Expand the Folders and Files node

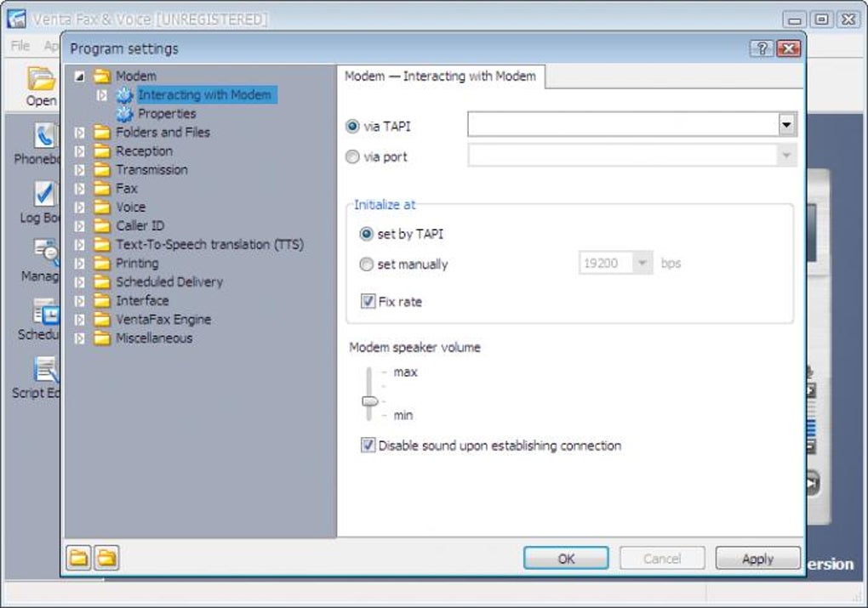point(80,133)
